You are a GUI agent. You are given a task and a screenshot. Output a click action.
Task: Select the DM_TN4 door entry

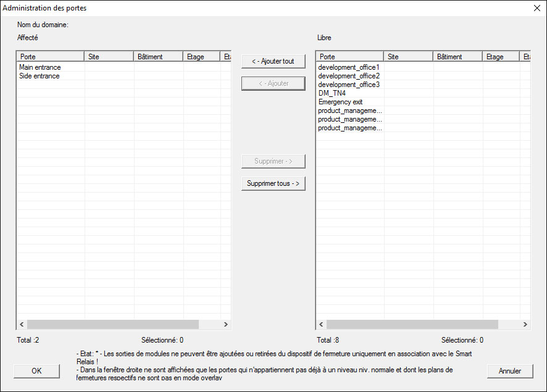point(332,93)
